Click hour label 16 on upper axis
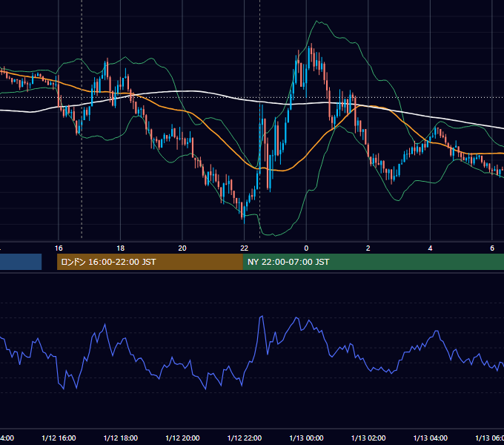Screen dimensions: 504x445 [x=59, y=248]
